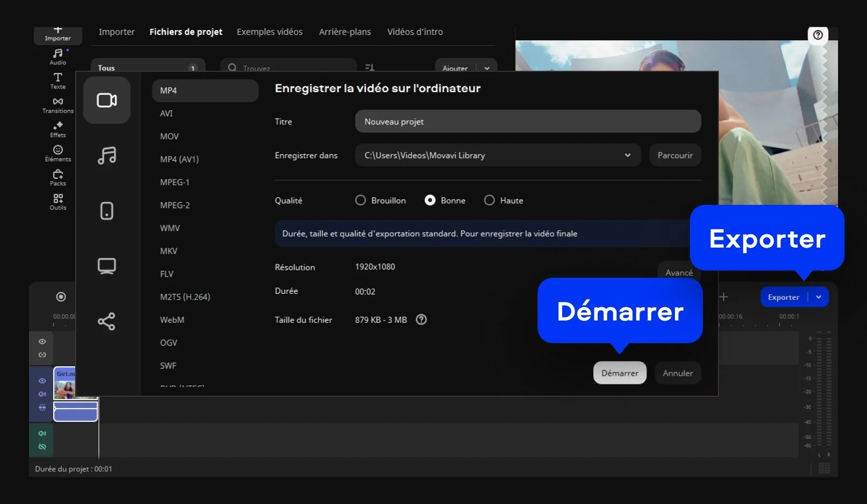Click the Parcourir button
The height and width of the screenshot is (504, 867).
pyautogui.click(x=675, y=155)
